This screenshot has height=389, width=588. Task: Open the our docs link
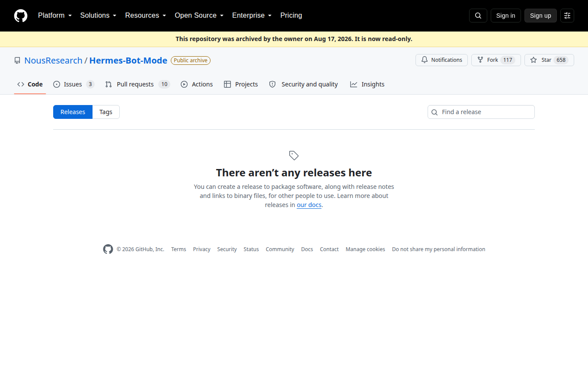pyautogui.click(x=309, y=205)
